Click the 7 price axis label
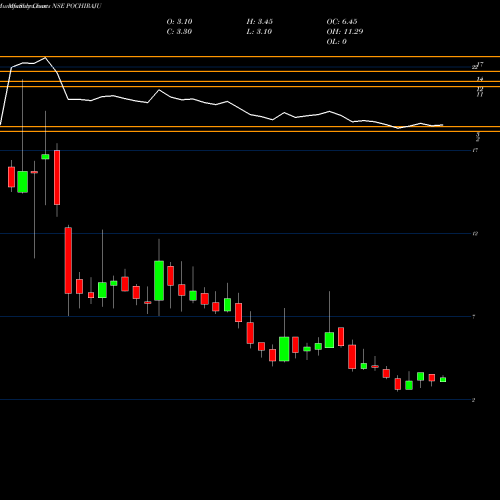The height and width of the screenshot is (500, 500). point(474,317)
